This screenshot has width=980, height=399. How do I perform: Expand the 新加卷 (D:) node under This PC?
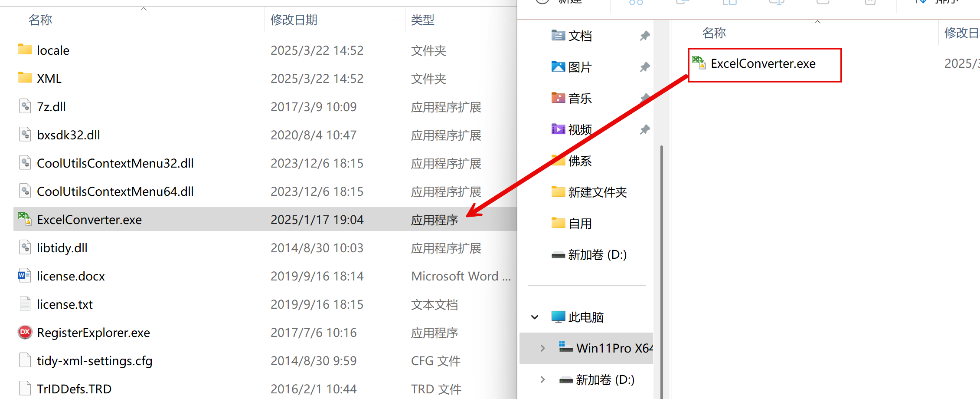pos(542,380)
